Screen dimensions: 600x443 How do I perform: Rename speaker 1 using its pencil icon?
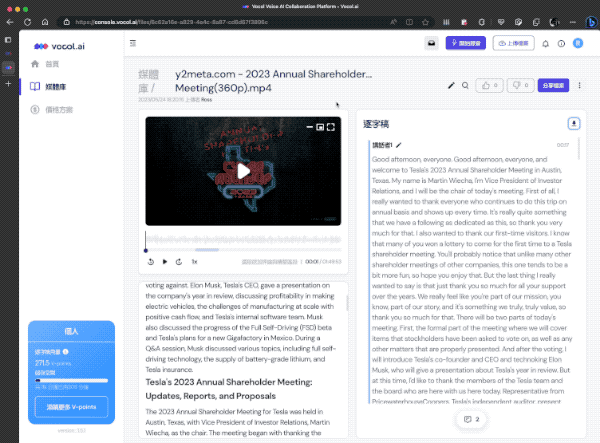(x=399, y=145)
